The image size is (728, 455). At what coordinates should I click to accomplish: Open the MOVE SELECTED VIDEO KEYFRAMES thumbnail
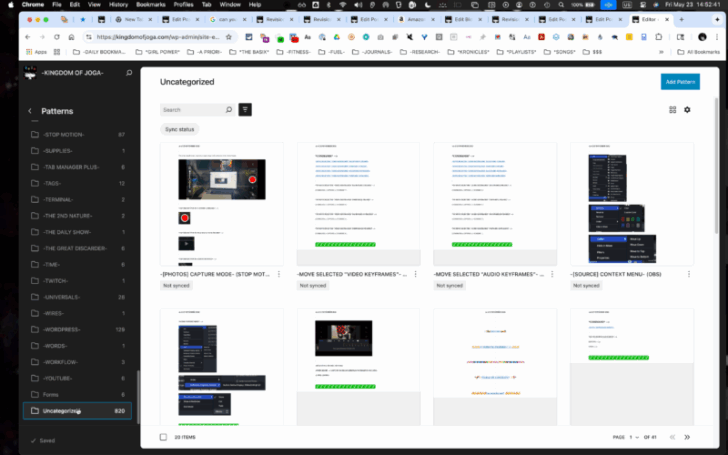click(358, 204)
